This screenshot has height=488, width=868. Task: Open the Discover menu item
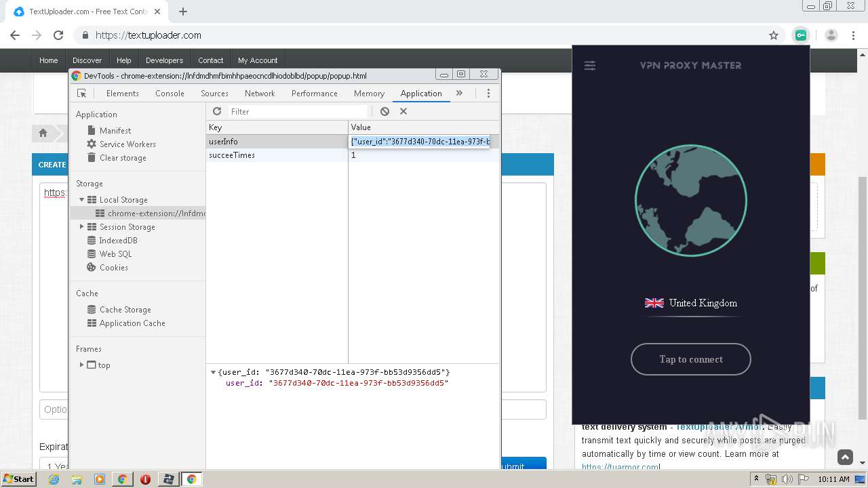tap(87, 60)
